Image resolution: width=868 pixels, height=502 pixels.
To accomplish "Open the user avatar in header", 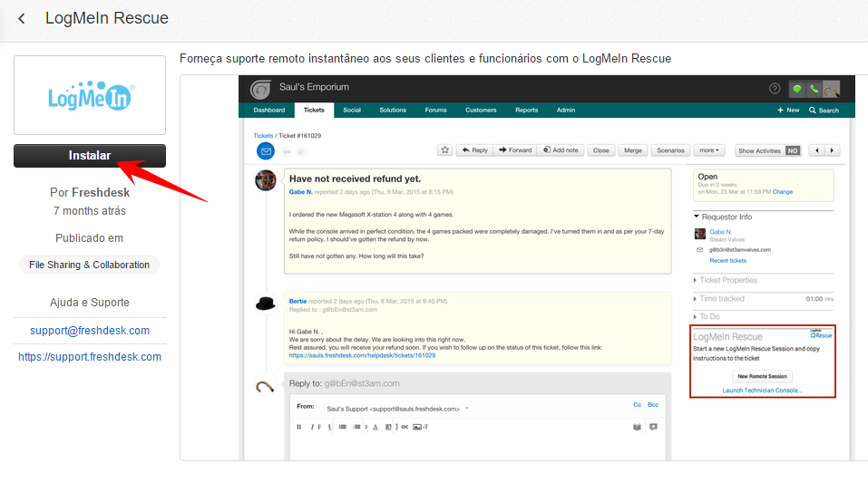I will [x=831, y=89].
